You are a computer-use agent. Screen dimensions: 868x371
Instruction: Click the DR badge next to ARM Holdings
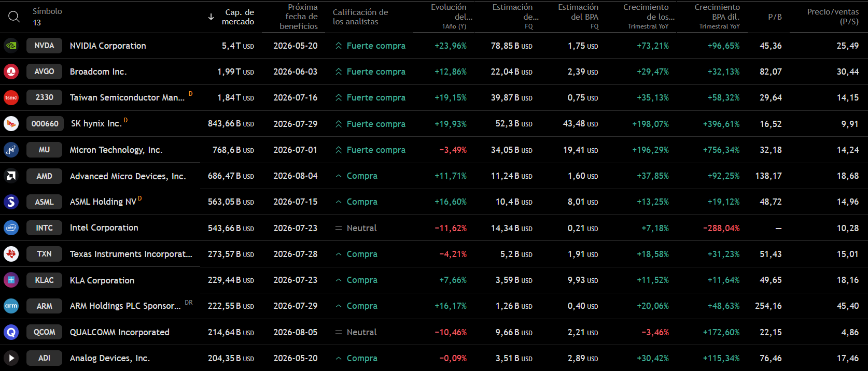(189, 303)
